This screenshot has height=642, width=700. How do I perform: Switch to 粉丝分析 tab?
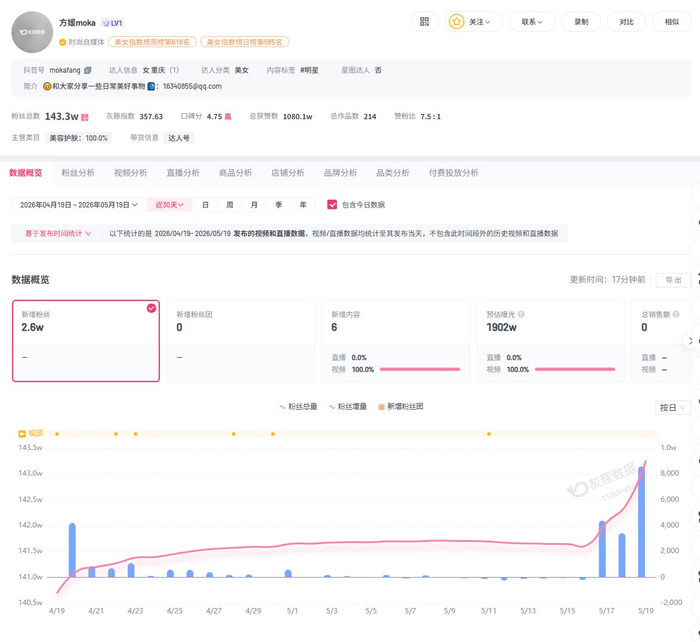coord(78,173)
